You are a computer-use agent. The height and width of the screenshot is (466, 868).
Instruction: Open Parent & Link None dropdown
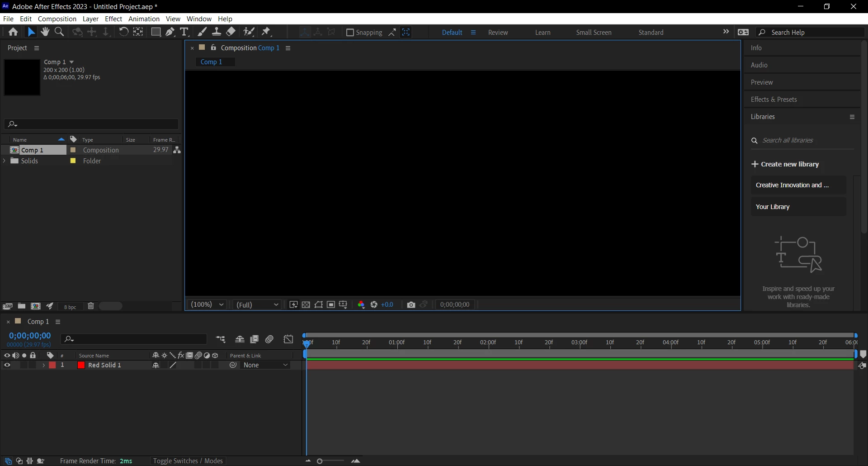(x=265, y=365)
